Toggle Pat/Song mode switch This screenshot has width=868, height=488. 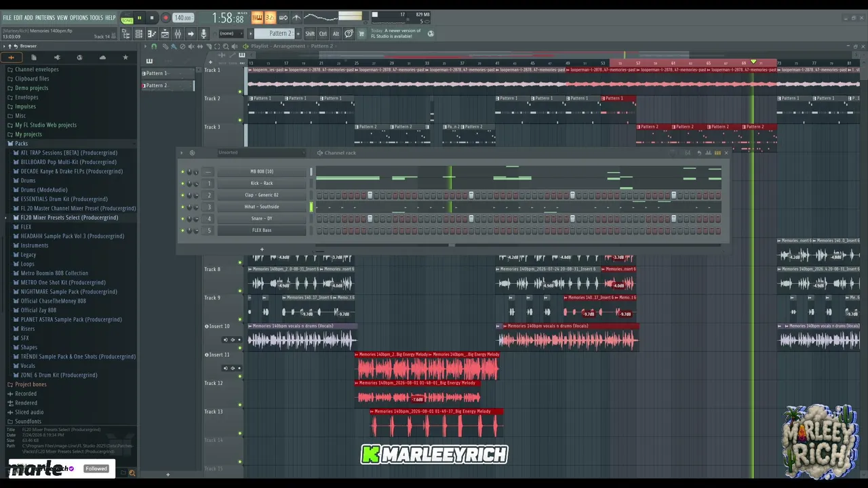(127, 18)
